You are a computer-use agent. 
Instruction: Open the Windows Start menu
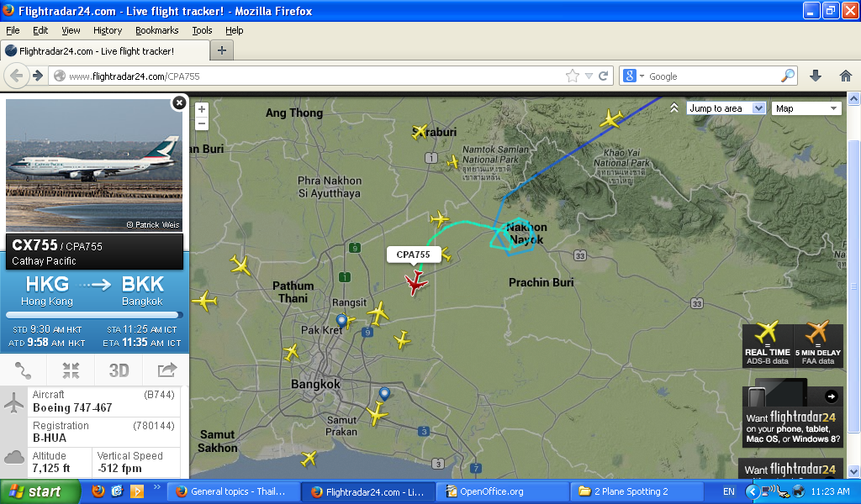[40, 491]
